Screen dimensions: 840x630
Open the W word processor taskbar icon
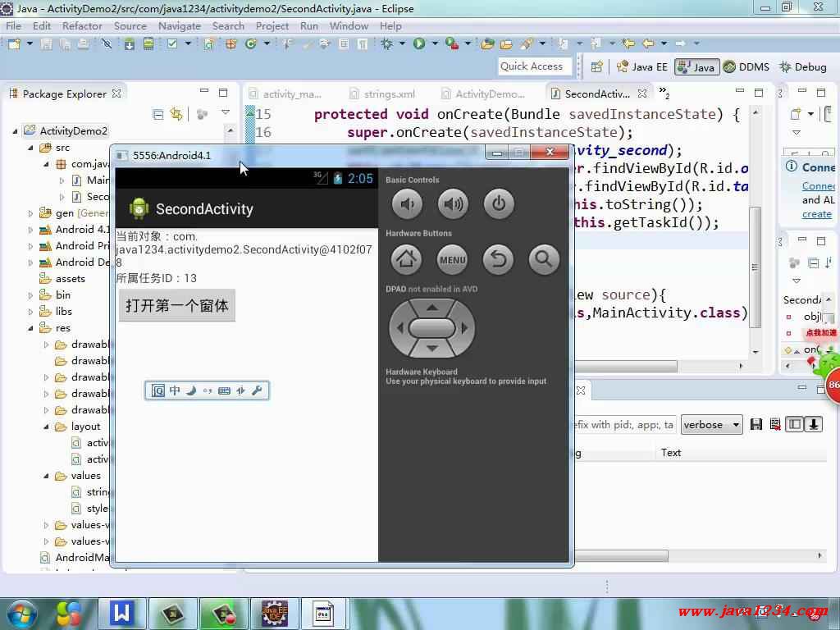[121, 614]
